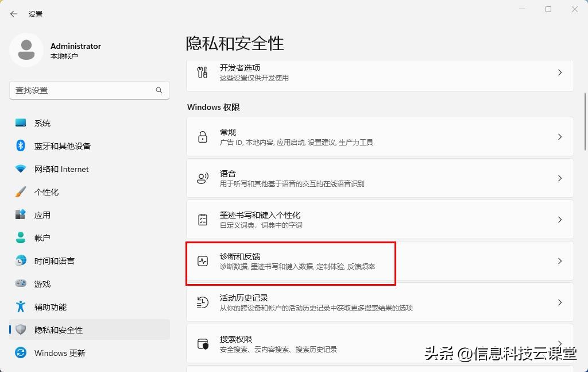Click inside the 查找设置 search field
Screen dimensions: 588x372
(x=80, y=90)
